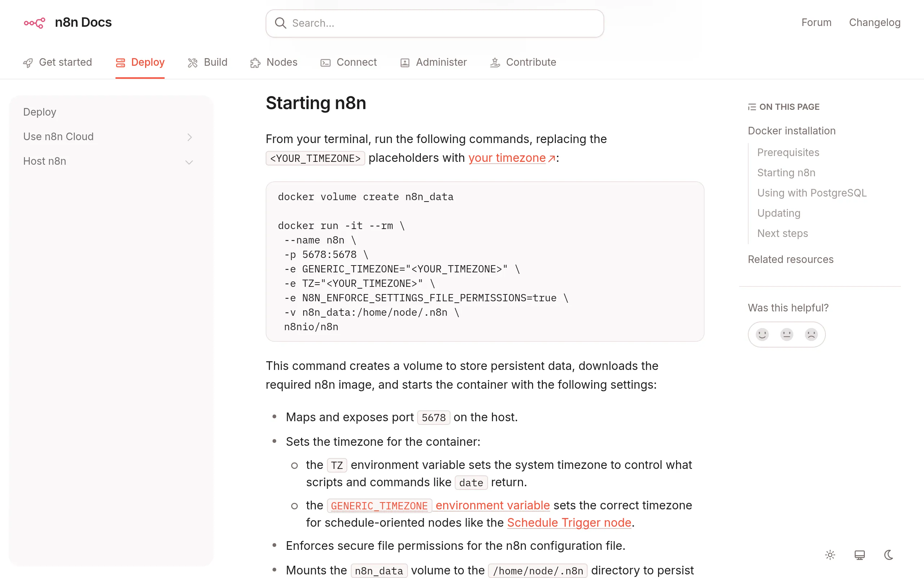The width and height of the screenshot is (924, 578).
Task: Open the Contribute tab
Action: (523, 62)
